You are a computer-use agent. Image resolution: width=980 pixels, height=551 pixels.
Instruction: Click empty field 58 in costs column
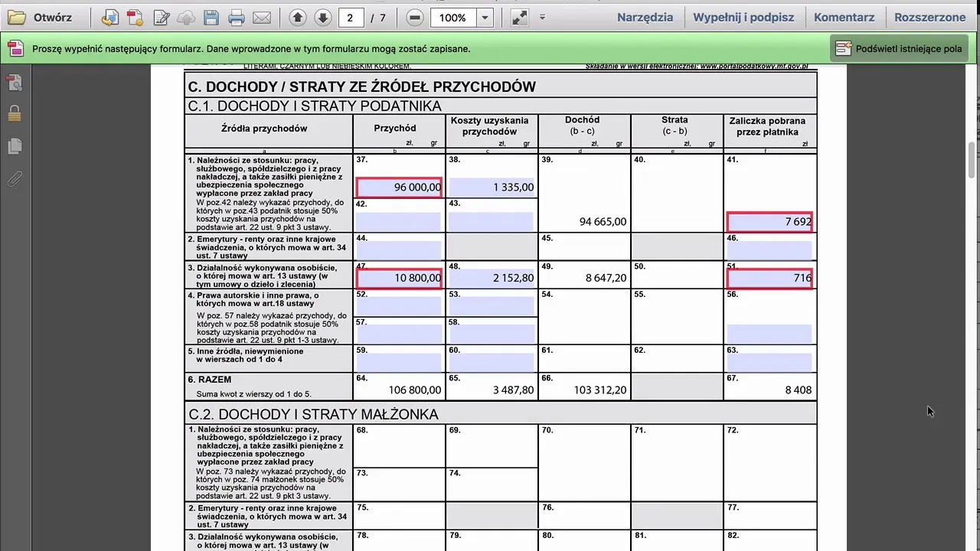point(491,334)
